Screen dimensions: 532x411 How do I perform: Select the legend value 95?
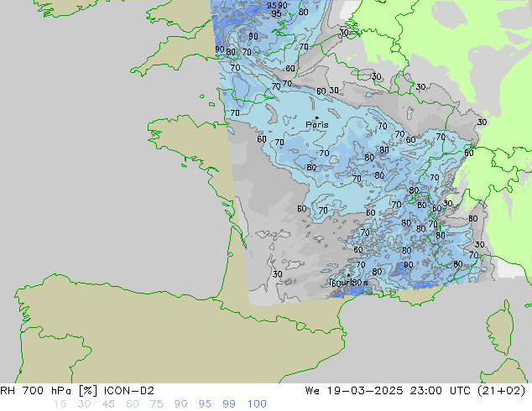pos(205,404)
